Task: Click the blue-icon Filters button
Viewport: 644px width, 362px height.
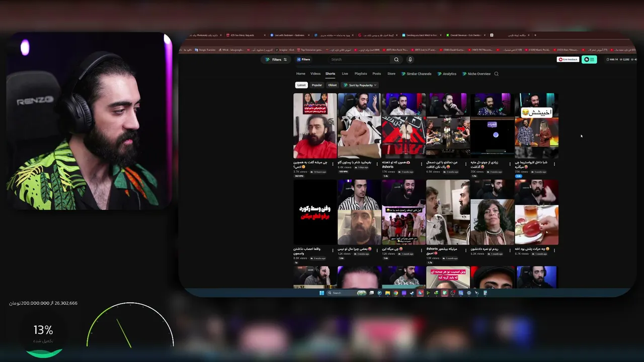Action: pyautogui.click(x=303, y=59)
